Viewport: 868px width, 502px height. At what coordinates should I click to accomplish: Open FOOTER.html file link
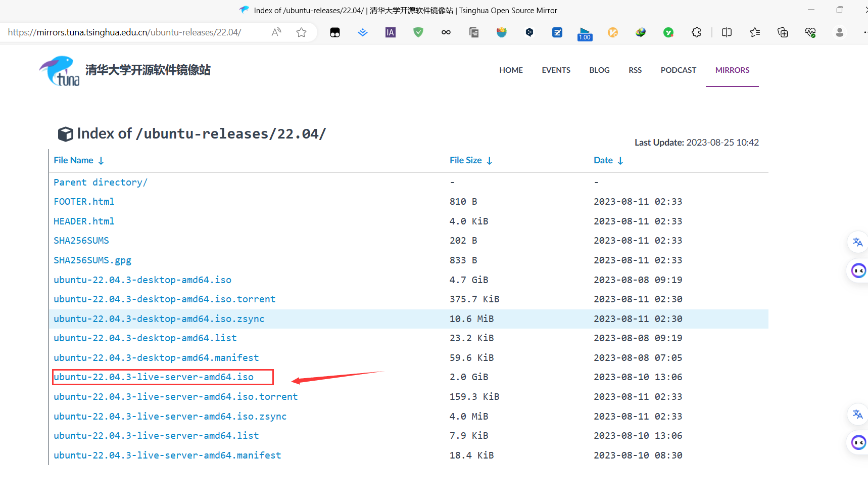pyautogui.click(x=84, y=202)
